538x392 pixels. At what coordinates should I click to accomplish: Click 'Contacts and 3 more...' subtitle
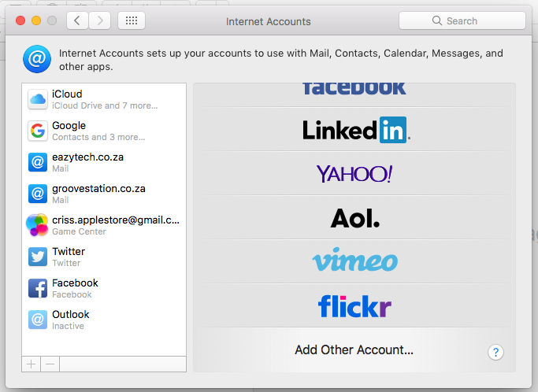(98, 137)
